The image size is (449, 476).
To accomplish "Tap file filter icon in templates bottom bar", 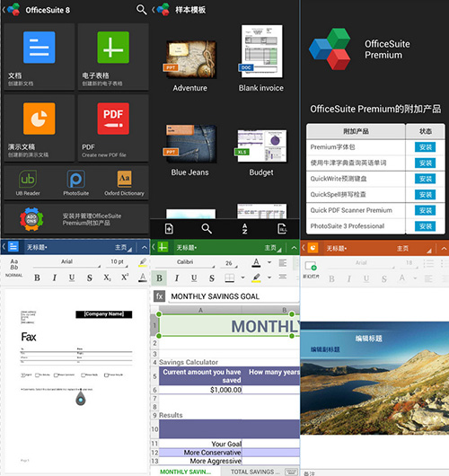I will [282, 229].
